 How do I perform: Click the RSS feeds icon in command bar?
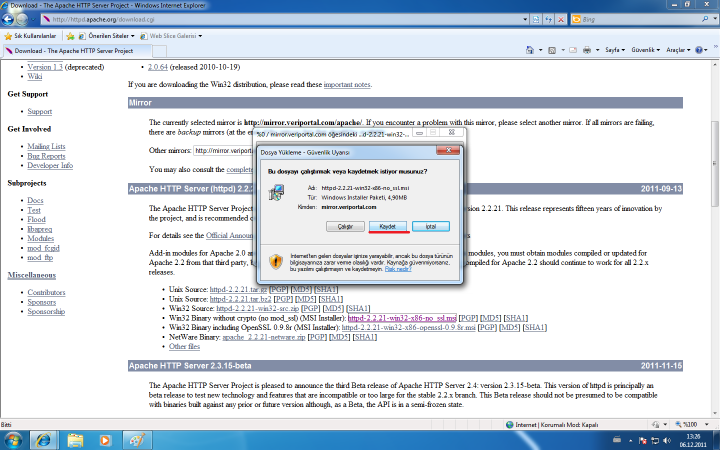pyautogui.click(x=552, y=50)
